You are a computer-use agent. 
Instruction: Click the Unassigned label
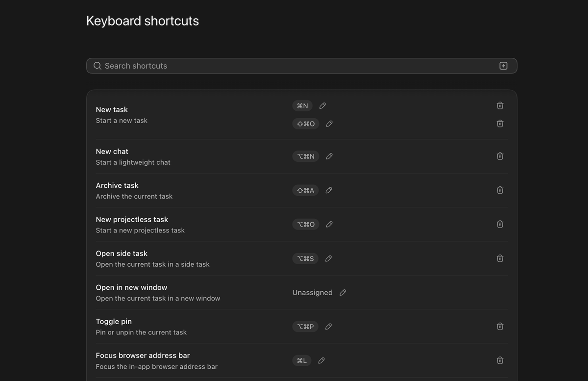(313, 292)
